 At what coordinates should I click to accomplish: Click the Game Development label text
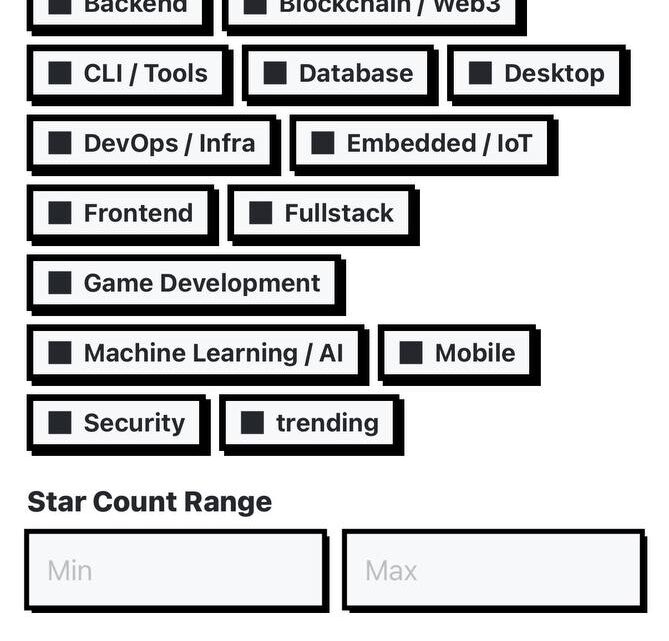(202, 283)
